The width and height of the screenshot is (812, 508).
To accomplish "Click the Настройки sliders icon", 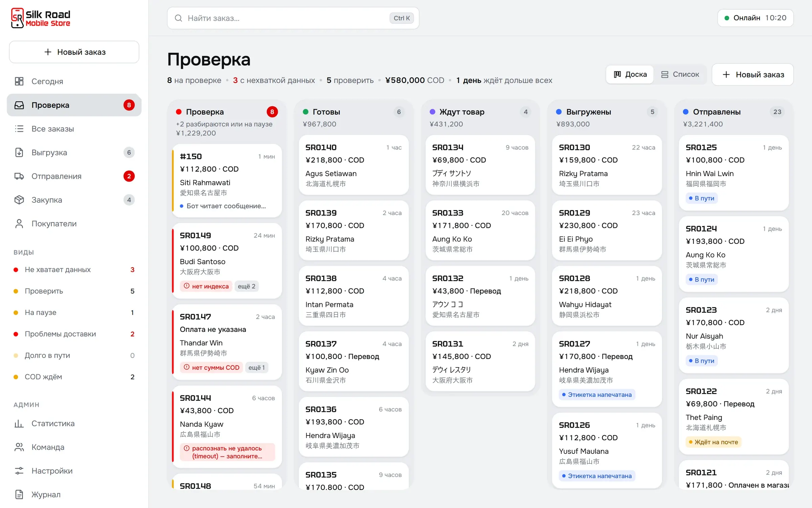I will point(19,471).
